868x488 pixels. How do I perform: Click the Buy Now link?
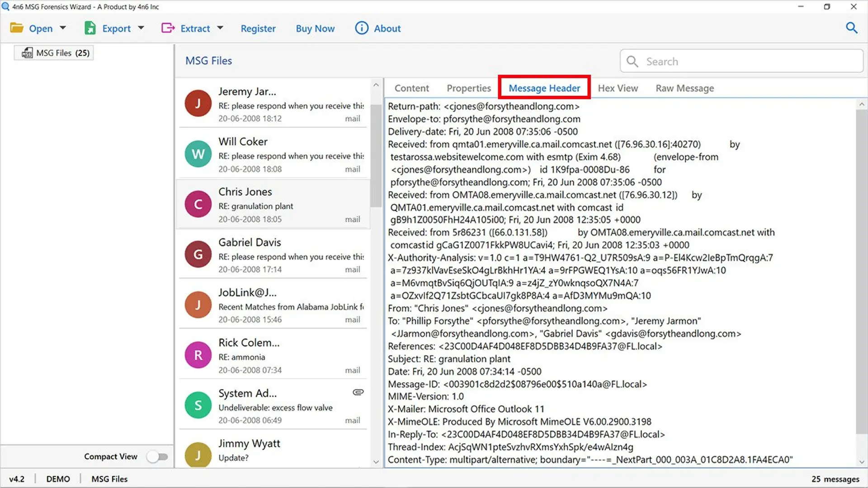(315, 28)
